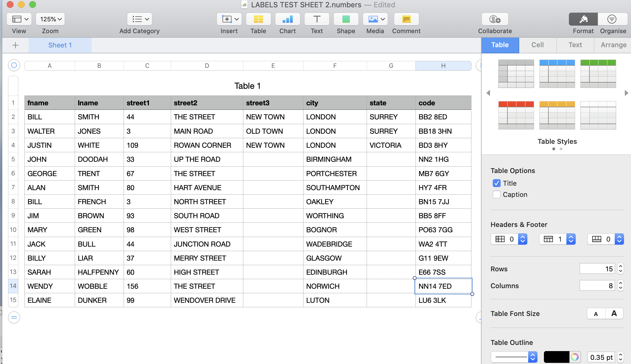Click plus icon to add new sheet
Screen dimensions: 631x364
pos(15,45)
